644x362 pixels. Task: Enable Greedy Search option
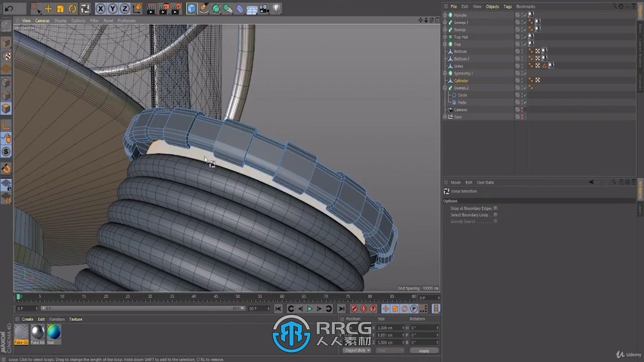click(x=496, y=221)
